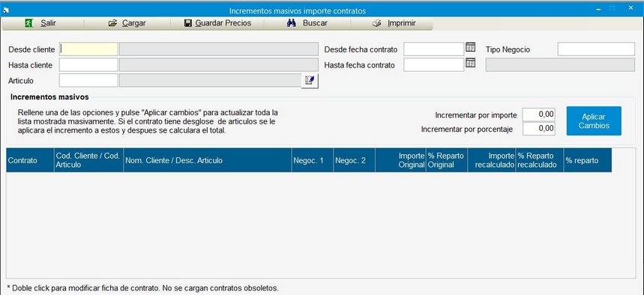
Task: Click the Articulo description box
Action: click(x=210, y=80)
